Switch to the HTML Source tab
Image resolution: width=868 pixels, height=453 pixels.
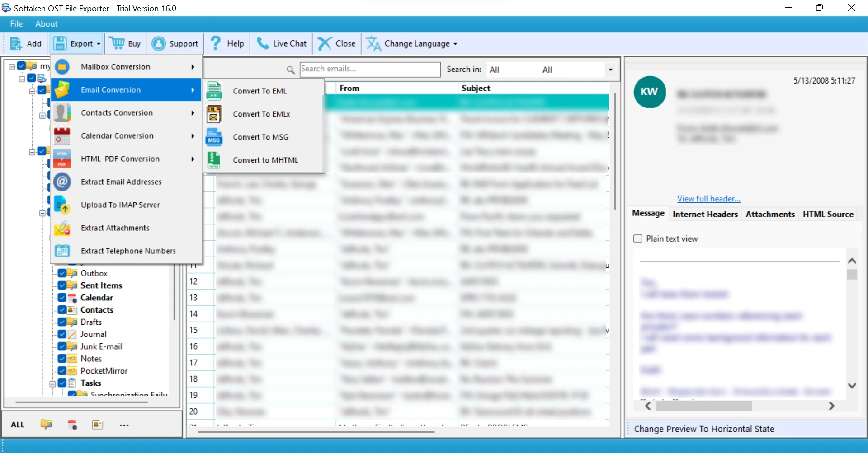828,214
